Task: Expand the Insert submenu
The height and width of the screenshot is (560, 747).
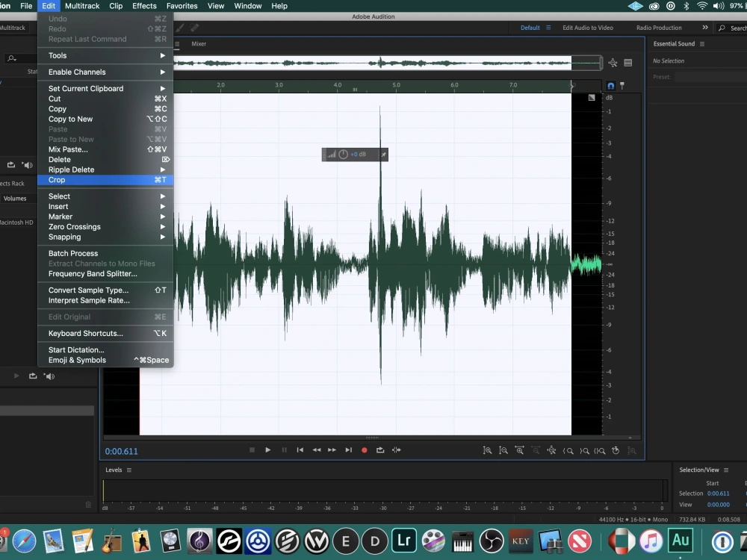Action: 105,207
